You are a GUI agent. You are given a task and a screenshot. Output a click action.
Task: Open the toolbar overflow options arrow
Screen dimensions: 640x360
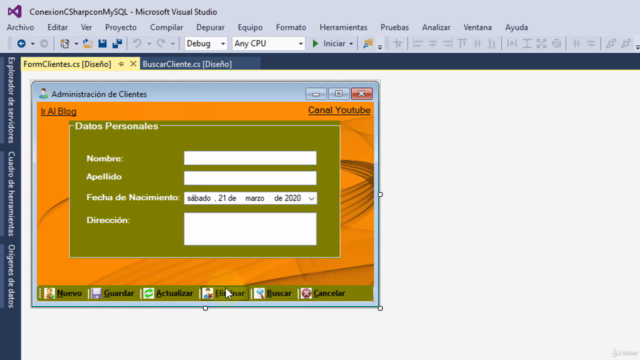coord(380,47)
